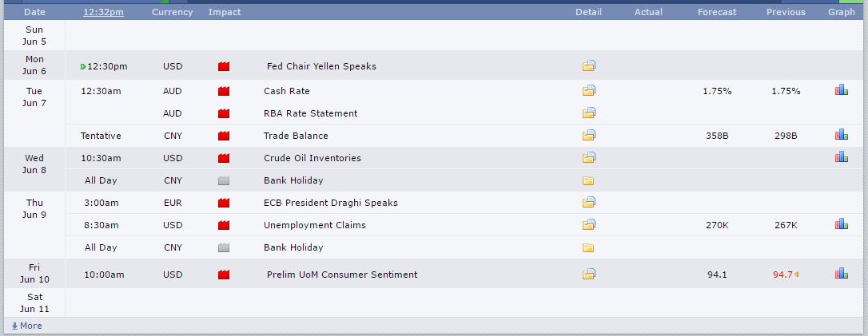
Task: Click red impact icon for Trade Balance
Action: click(x=224, y=136)
